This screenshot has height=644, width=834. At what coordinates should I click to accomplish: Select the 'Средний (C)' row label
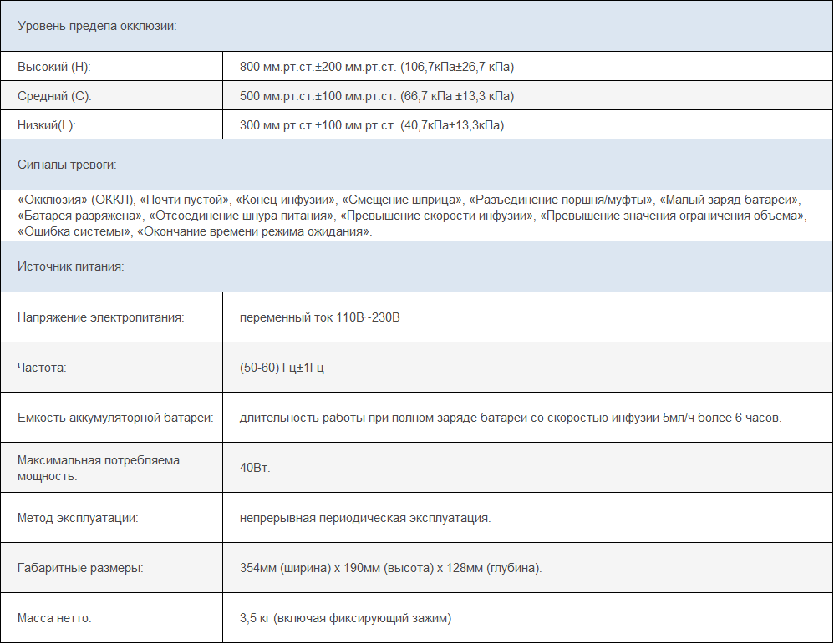point(55,96)
